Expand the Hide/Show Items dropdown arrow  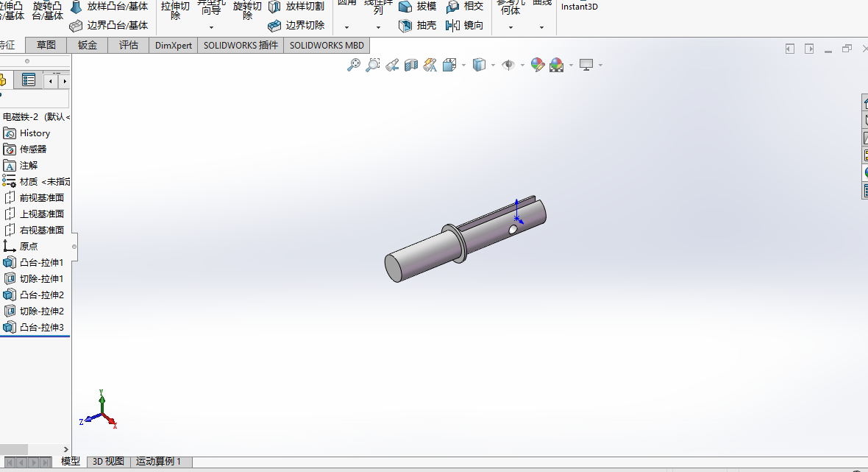[522, 66]
